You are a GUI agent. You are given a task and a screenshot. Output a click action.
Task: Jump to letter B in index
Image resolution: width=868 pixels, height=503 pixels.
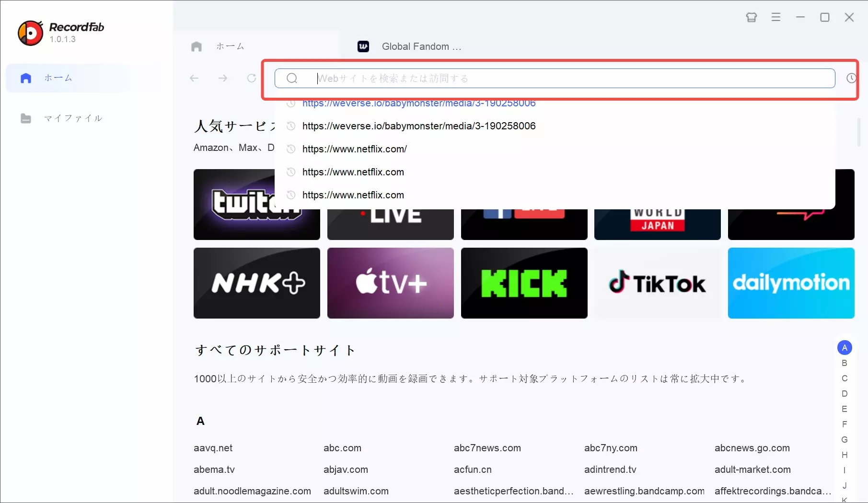click(845, 363)
